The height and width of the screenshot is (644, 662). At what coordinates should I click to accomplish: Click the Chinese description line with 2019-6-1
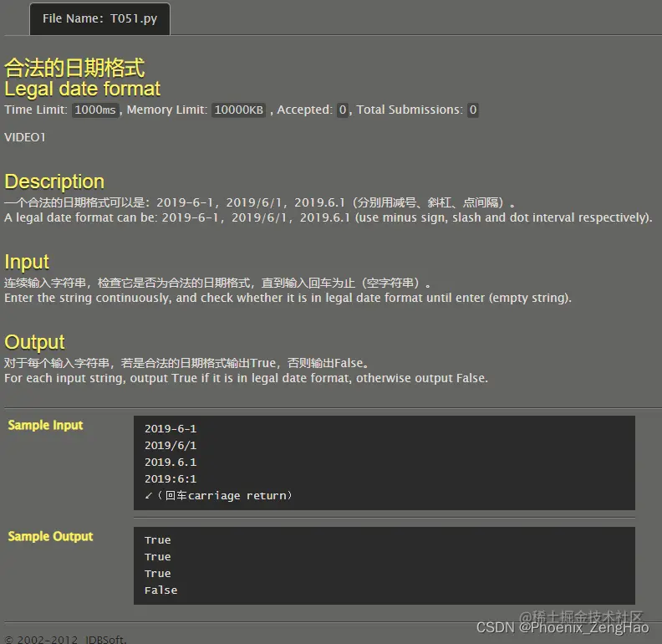point(260,202)
